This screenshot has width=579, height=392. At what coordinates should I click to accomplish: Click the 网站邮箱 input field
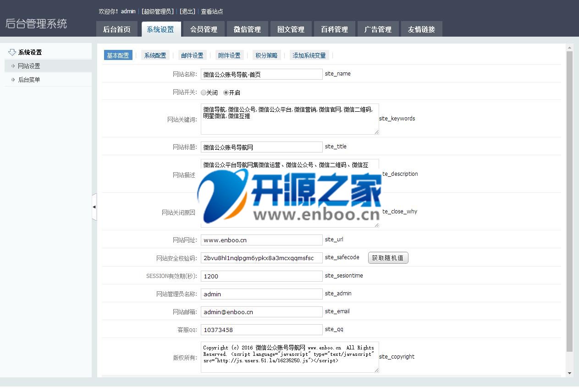262,312
